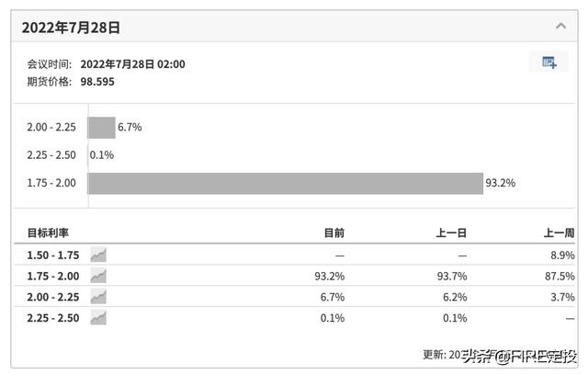Image resolution: width=588 pixels, height=375 pixels.
Task: Open chart icon for 2.00 - 2.25 row
Action: pyautogui.click(x=98, y=297)
